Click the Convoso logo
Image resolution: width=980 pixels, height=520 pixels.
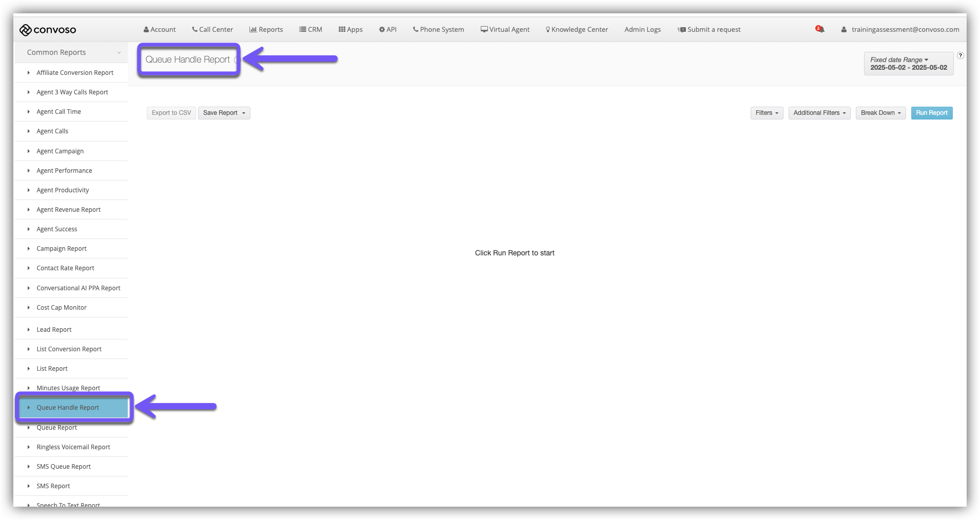click(47, 29)
